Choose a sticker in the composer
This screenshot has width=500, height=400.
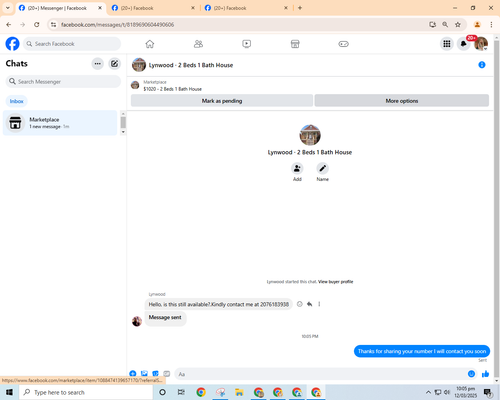click(x=155, y=374)
